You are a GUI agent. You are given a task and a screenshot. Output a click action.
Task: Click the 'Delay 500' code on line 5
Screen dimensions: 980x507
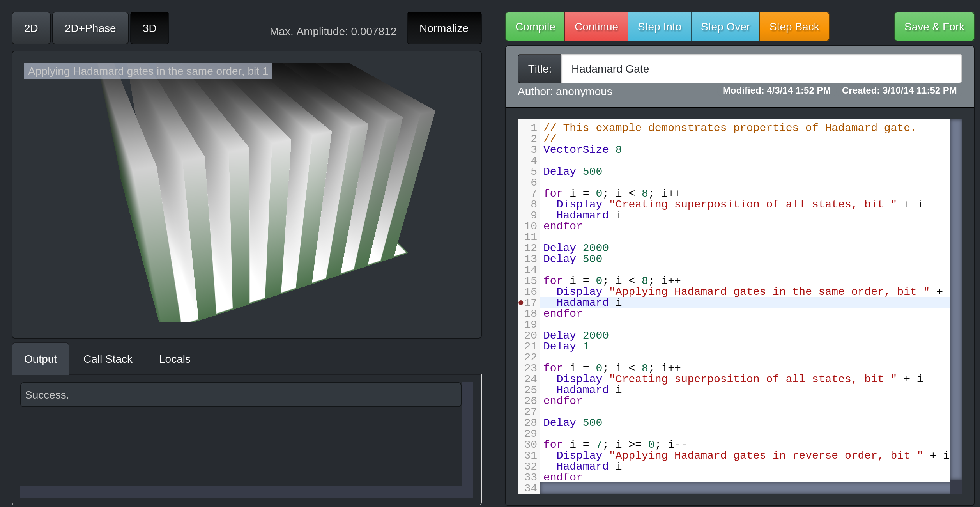pyautogui.click(x=573, y=172)
